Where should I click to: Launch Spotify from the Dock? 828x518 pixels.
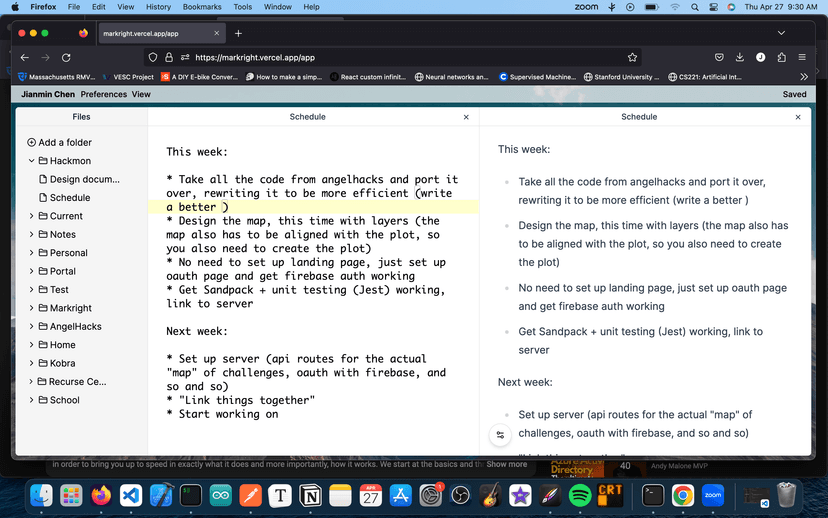[x=579, y=494]
